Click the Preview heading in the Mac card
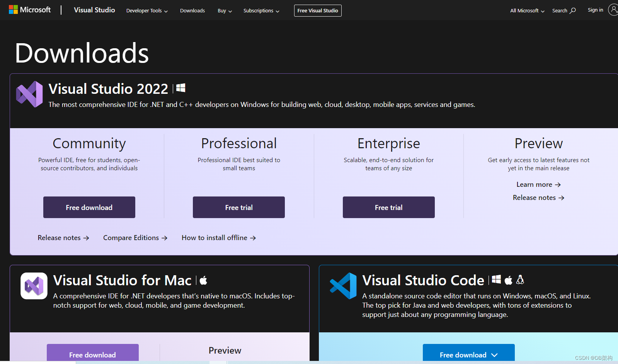The height and width of the screenshot is (364, 618). click(225, 350)
